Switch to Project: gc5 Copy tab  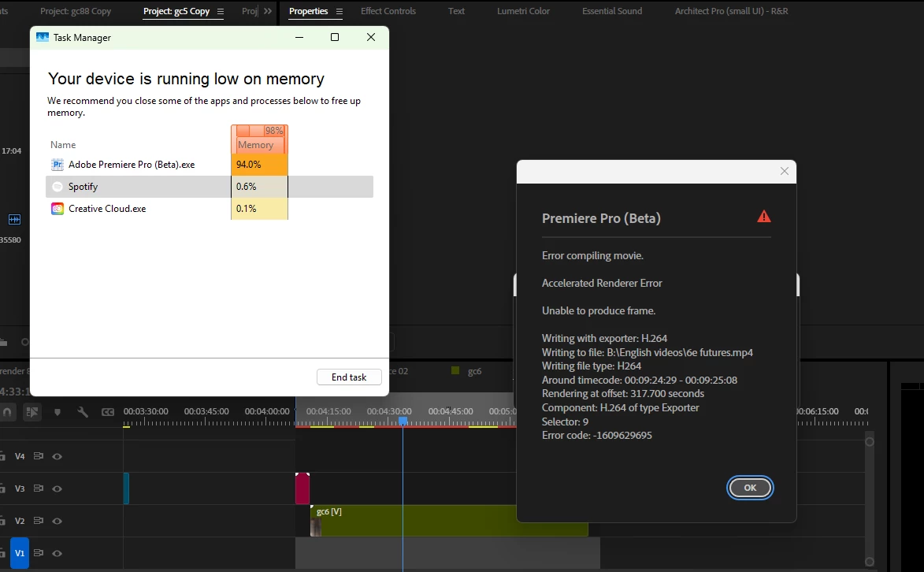point(176,11)
